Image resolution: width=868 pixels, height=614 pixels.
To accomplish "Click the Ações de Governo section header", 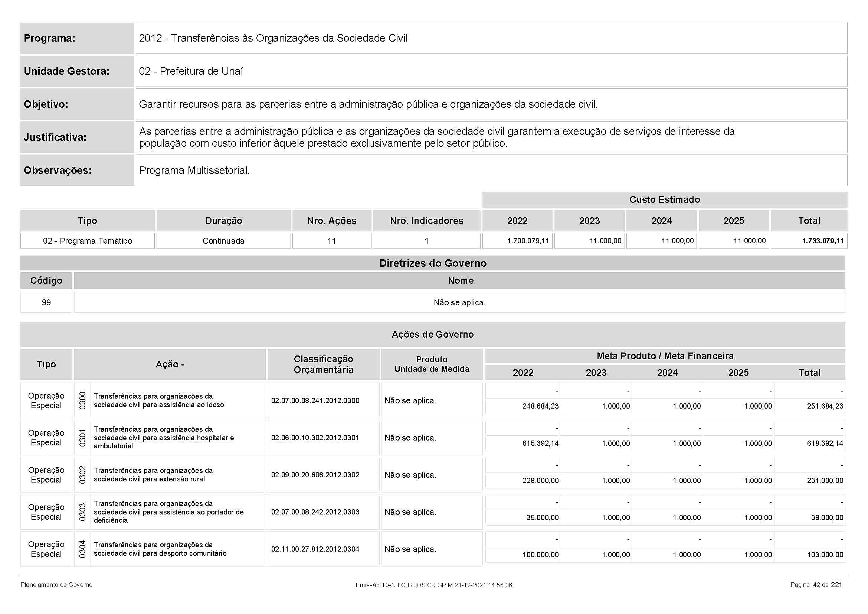I will pos(432,334).
